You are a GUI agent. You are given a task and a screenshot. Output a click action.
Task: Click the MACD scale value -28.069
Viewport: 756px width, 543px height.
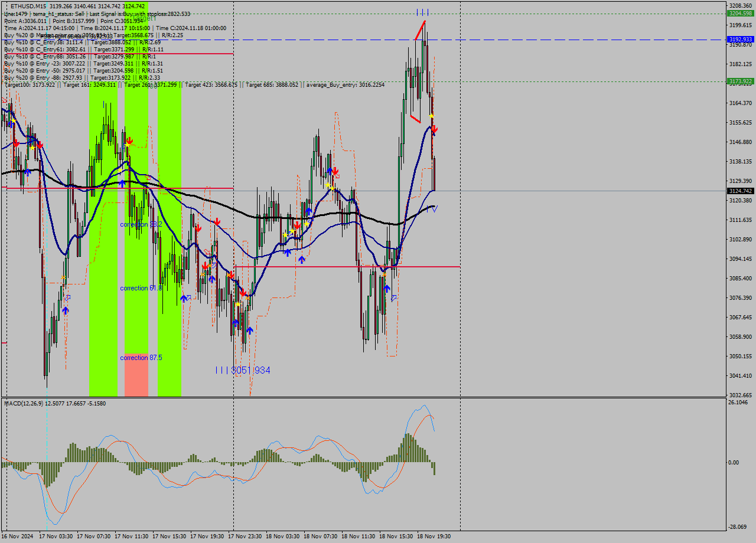point(739,527)
